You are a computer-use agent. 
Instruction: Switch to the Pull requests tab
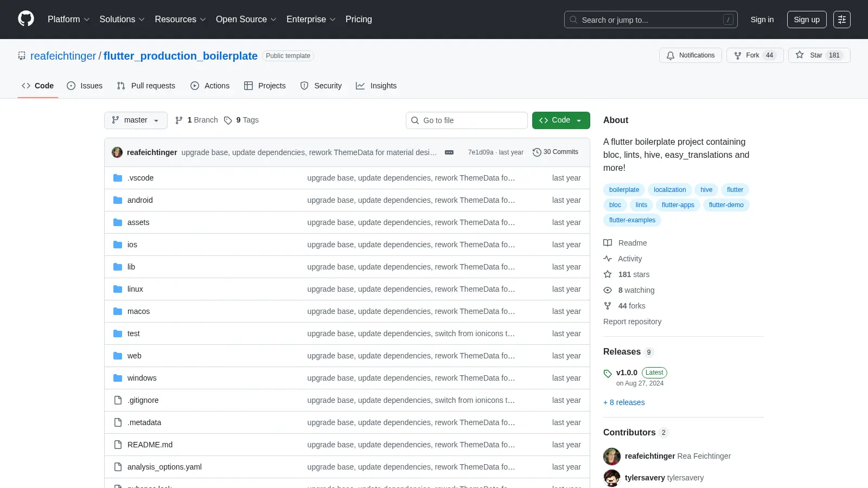point(146,86)
